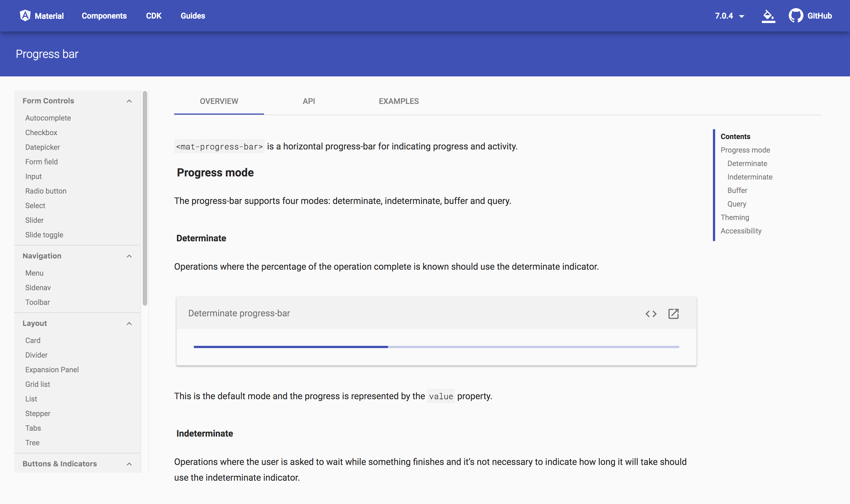Open the Guides menu item
The height and width of the screenshot is (504, 850).
pyautogui.click(x=192, y=16)
